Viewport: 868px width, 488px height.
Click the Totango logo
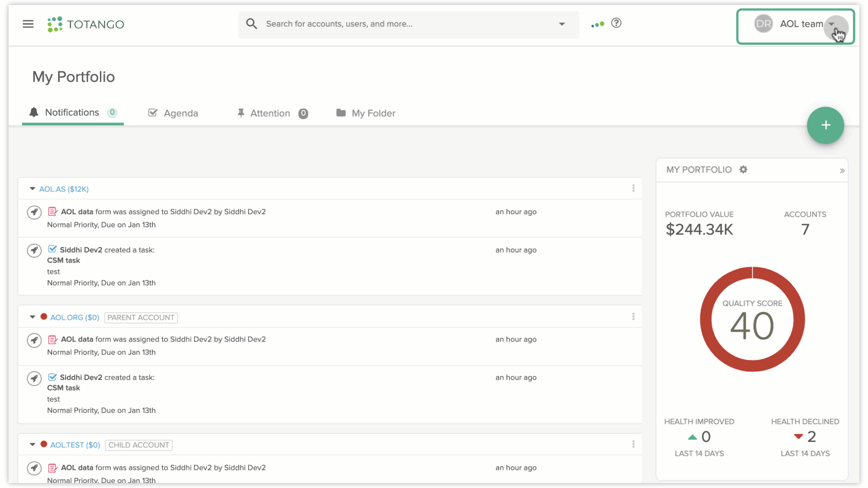[x=86, y=24]
